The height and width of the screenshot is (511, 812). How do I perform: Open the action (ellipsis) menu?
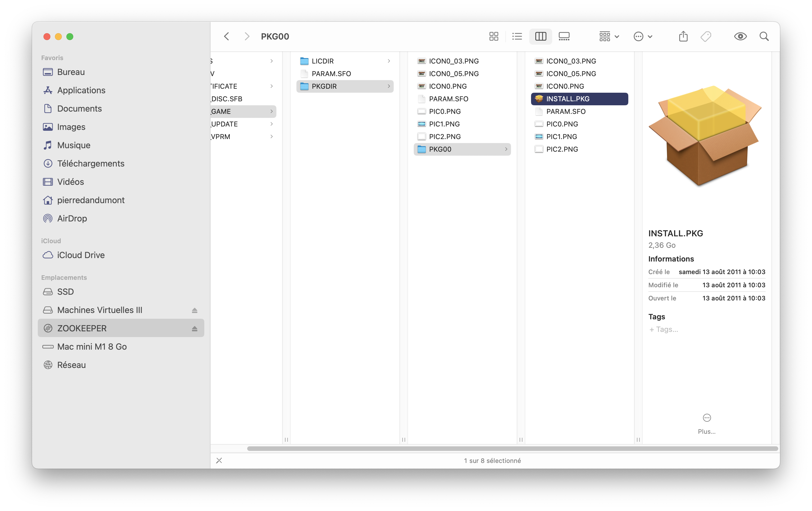(643, 36)
